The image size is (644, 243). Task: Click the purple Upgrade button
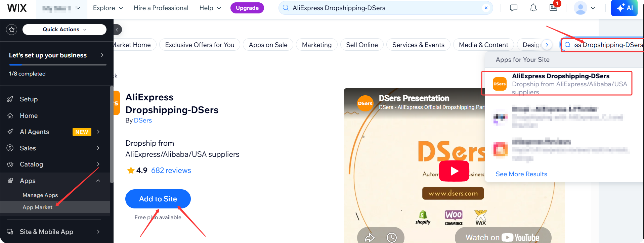[x=247, y=8]
